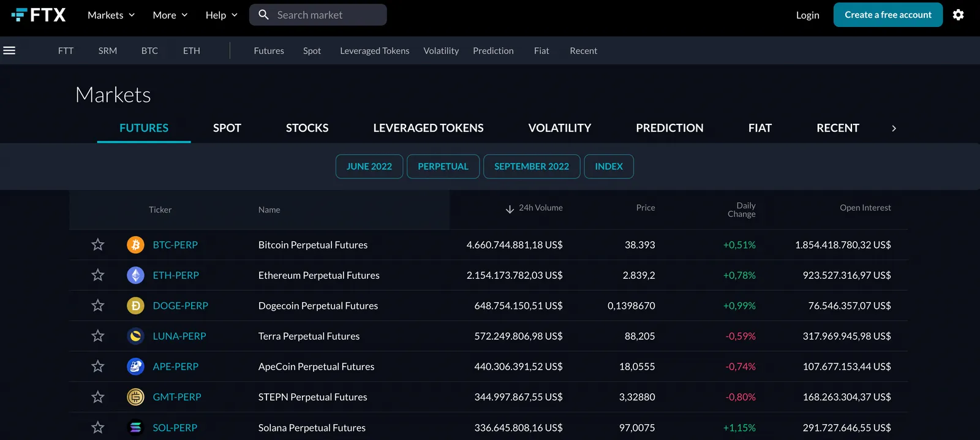Image resolution: width=980 pixels, height=440 pixels.
Task: Click Volatility in the secondary nav
Action: coord(441,51)
